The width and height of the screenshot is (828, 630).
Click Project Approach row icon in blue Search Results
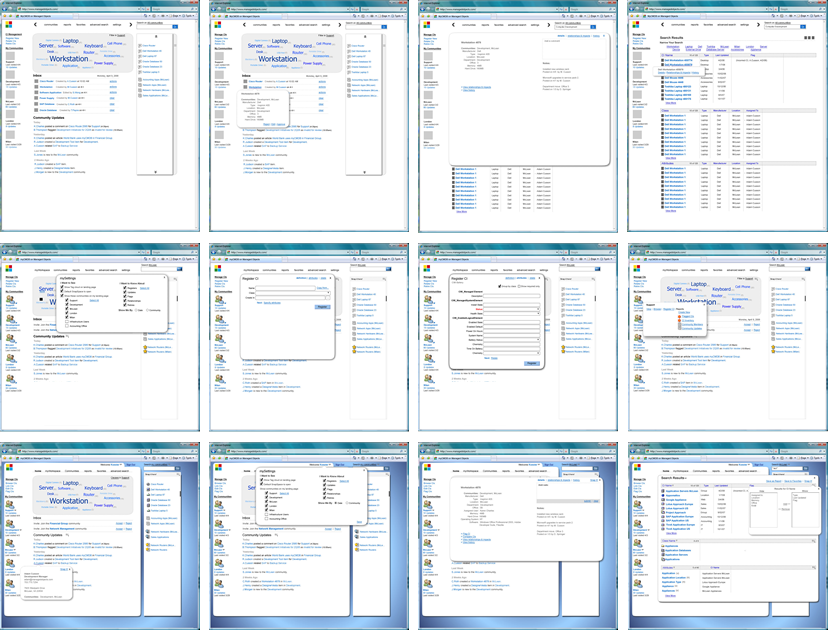(663, 512)
